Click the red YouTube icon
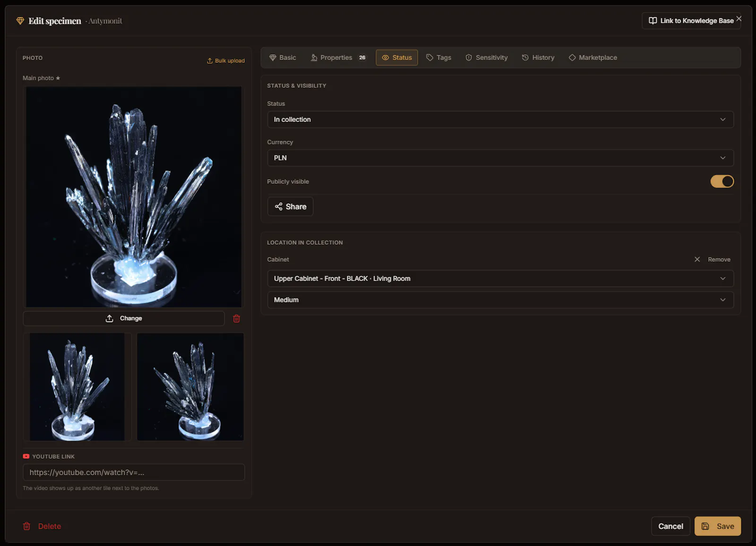The height and width of the screenshot is (546, 756). pyautogui.click(x=26, y=456)
